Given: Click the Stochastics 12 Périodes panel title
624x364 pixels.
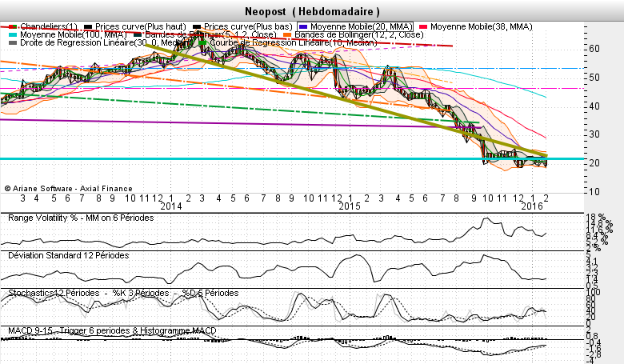Looking at the screenshot, I should pos(122,293).
